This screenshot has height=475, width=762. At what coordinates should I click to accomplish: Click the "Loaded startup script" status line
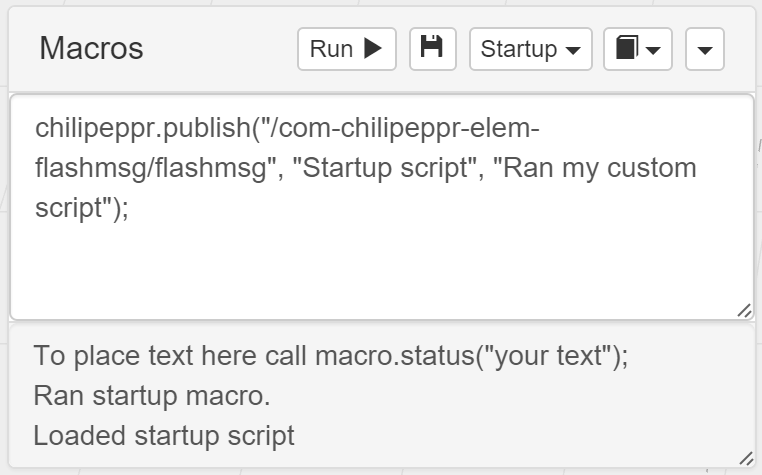click(x=164, y=436)
